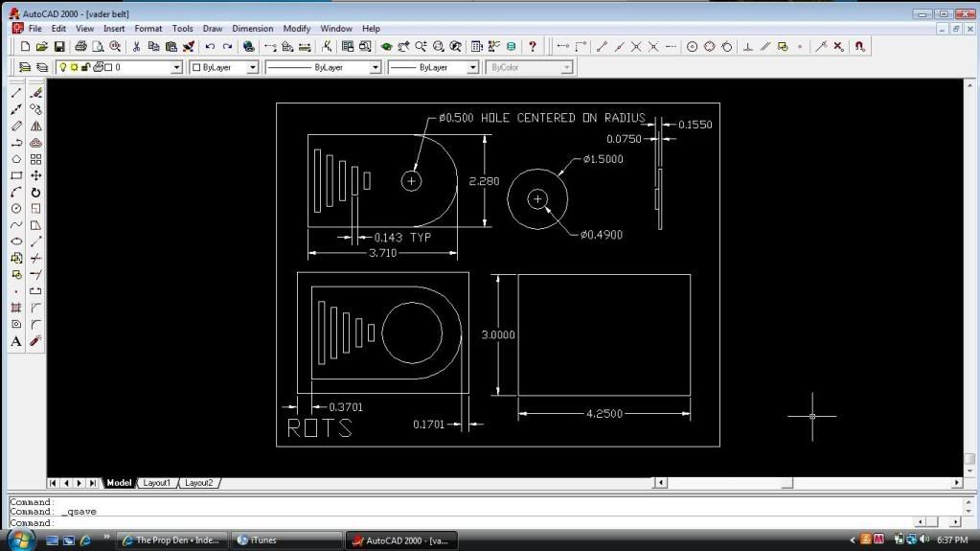Click the horizontal scrollbar right arrow
The height and width of the screenshot is (551, 980).
(957, 483)
